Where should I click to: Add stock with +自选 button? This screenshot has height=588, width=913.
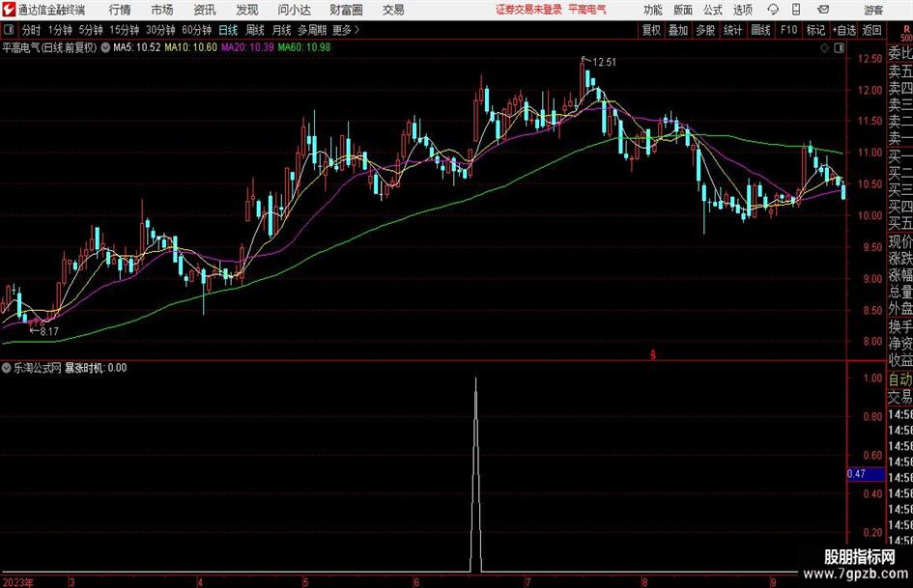pyautogui.click(x=844, y=30)
